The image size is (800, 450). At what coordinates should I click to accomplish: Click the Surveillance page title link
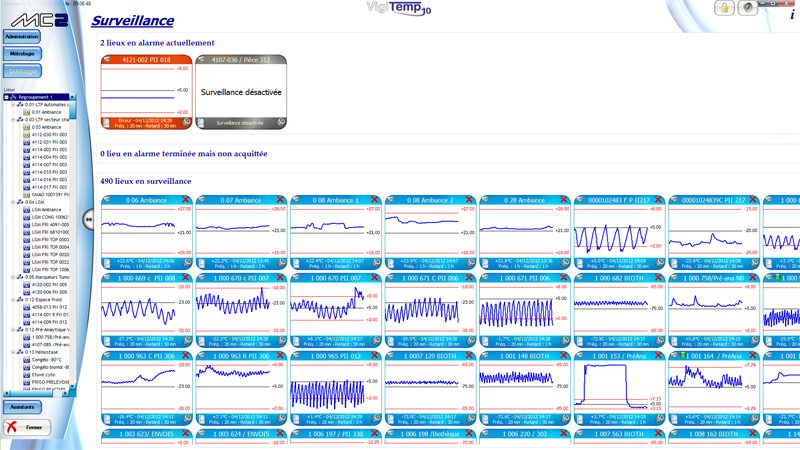coord(133,20)
